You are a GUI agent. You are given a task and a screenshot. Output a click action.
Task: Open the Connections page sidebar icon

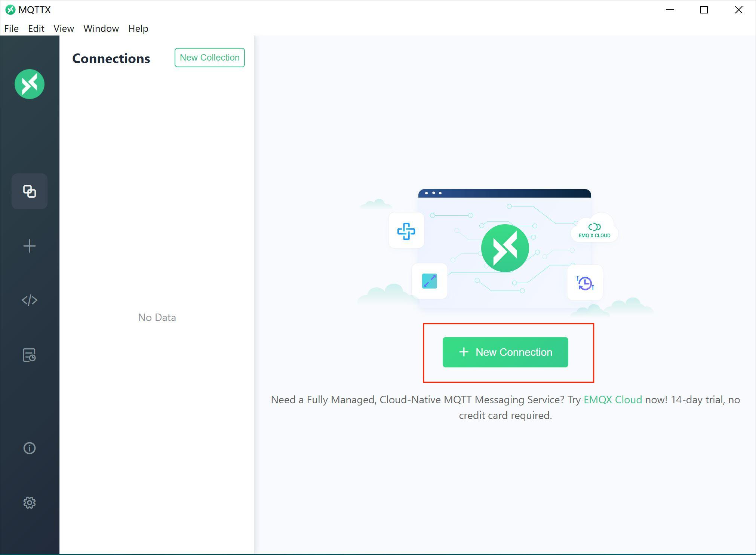coord(30,191)
